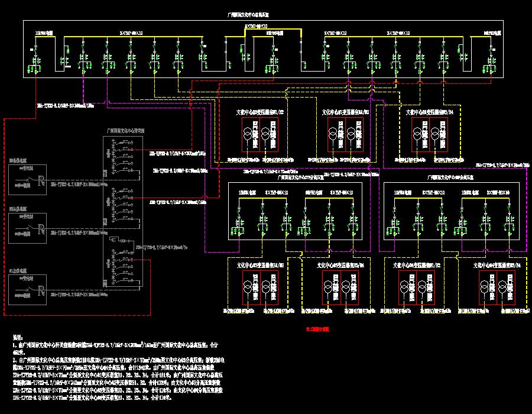532x414 pixels.
Task: Click the 说明 notes heading
Action: 18,336
